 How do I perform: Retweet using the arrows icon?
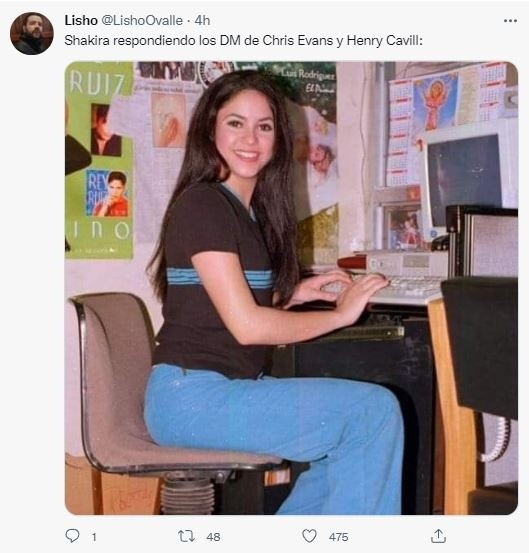pyautogui.click(x=186, y=536)
